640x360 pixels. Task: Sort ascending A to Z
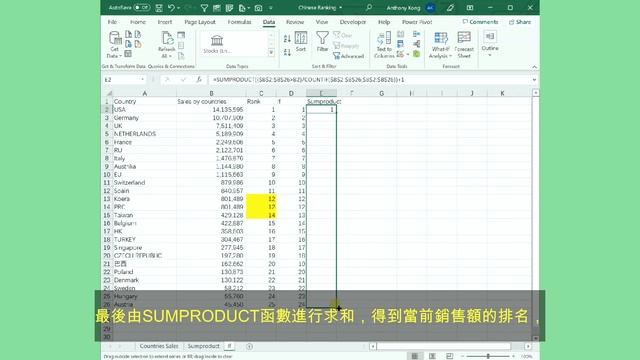287,39
